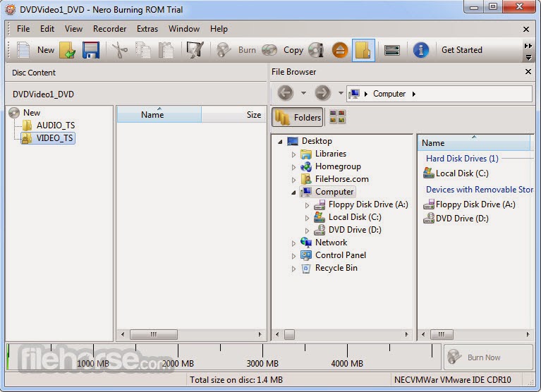Click the Burn disc icon in toolbar

pyautogui.click(x=224, y=50)
